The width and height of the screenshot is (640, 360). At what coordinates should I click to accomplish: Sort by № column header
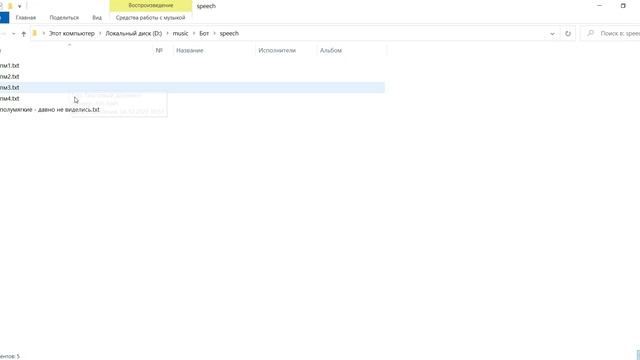159,50
